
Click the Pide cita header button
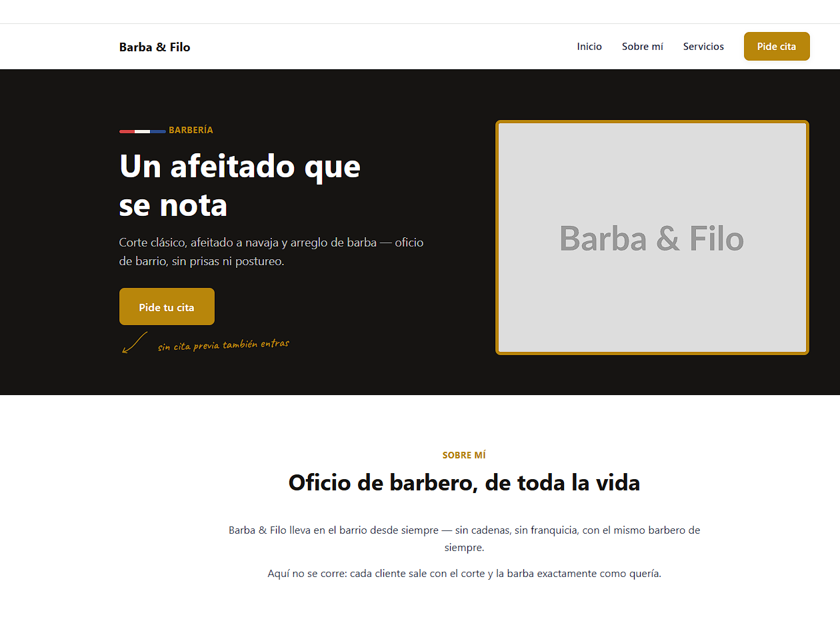[777, 47]
